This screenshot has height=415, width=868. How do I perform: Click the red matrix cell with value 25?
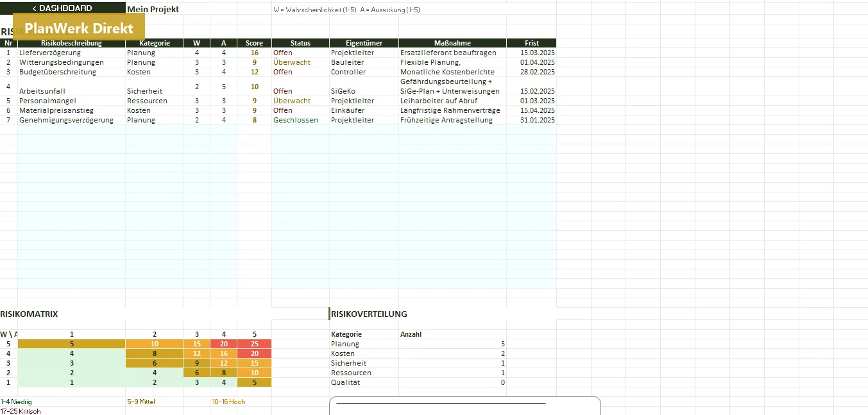pos(255,344)
